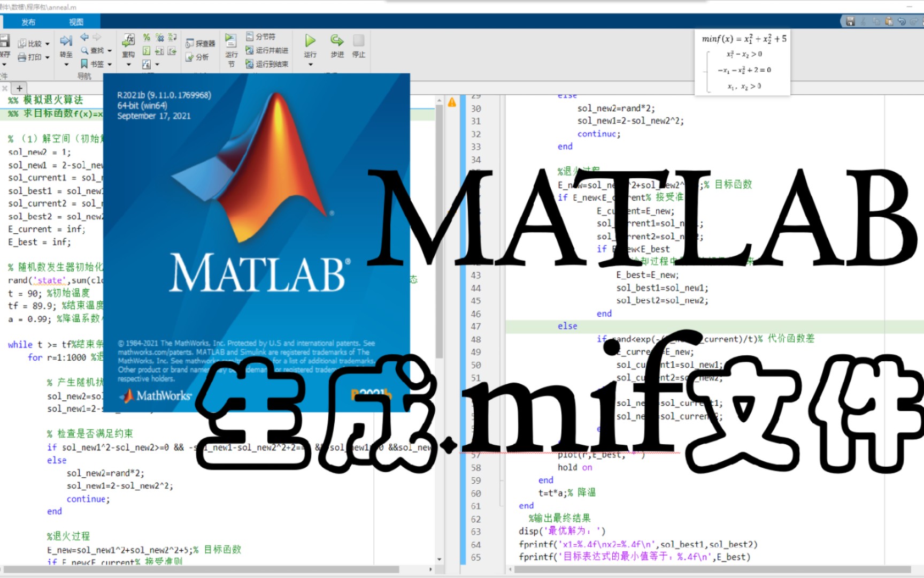Click the quick access save icon
Image resolution: width=924 pixels, height=578 pixels.
(x=850, y=21)
